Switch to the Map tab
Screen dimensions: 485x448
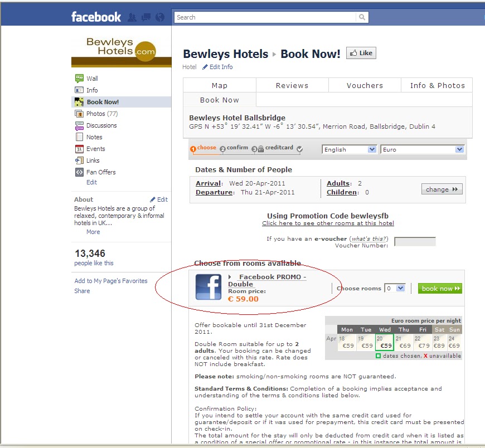[220, 85]
